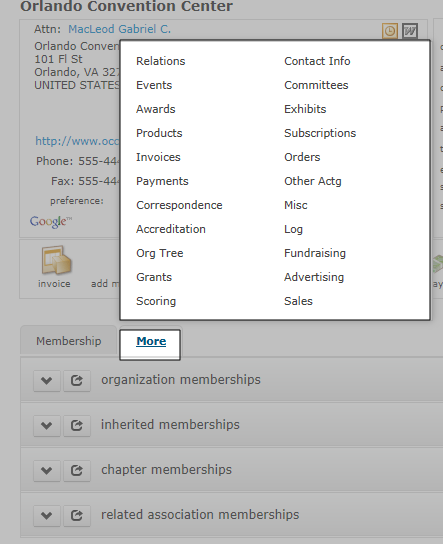Click the invoice box icon
443x544 pixels.
coord(57,260)
